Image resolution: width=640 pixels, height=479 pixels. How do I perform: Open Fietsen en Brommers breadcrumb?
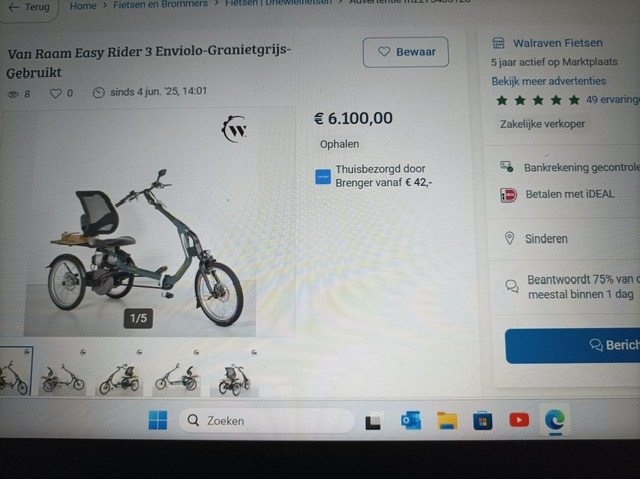160,4
